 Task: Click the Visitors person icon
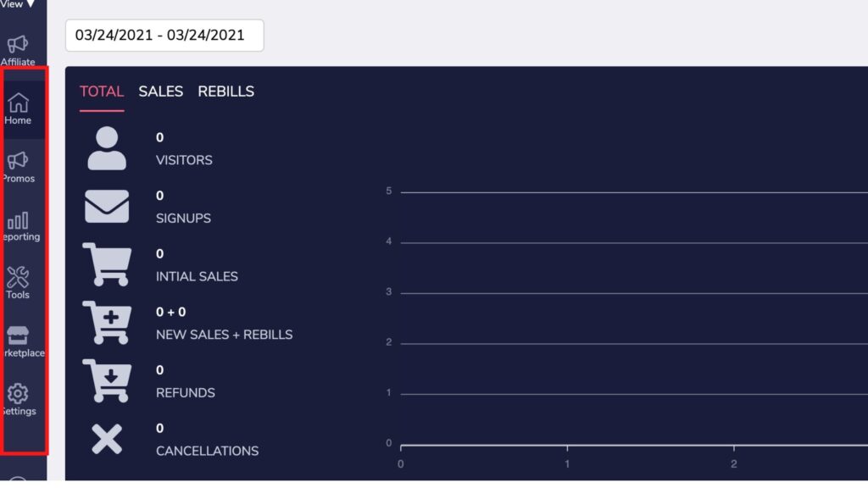(107, 148)
